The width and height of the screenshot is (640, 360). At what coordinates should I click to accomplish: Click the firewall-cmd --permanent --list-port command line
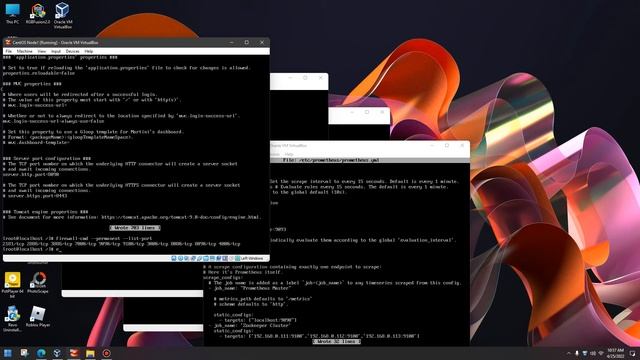pos(78,238)
